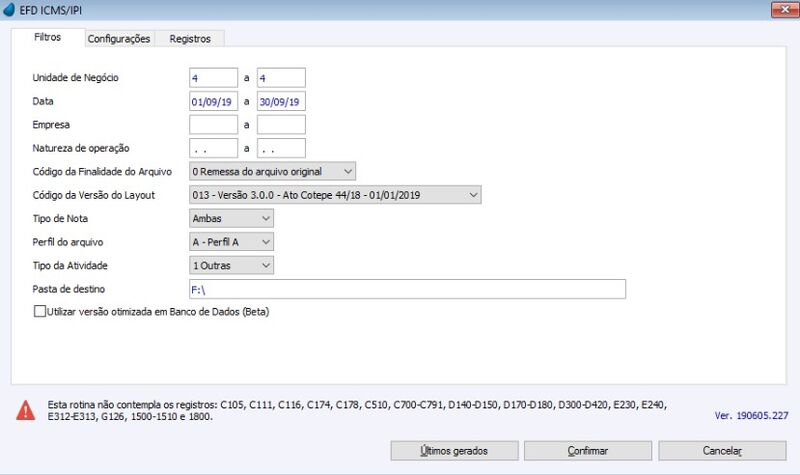Click the Últimos gerados button

(x=455, y=451)
